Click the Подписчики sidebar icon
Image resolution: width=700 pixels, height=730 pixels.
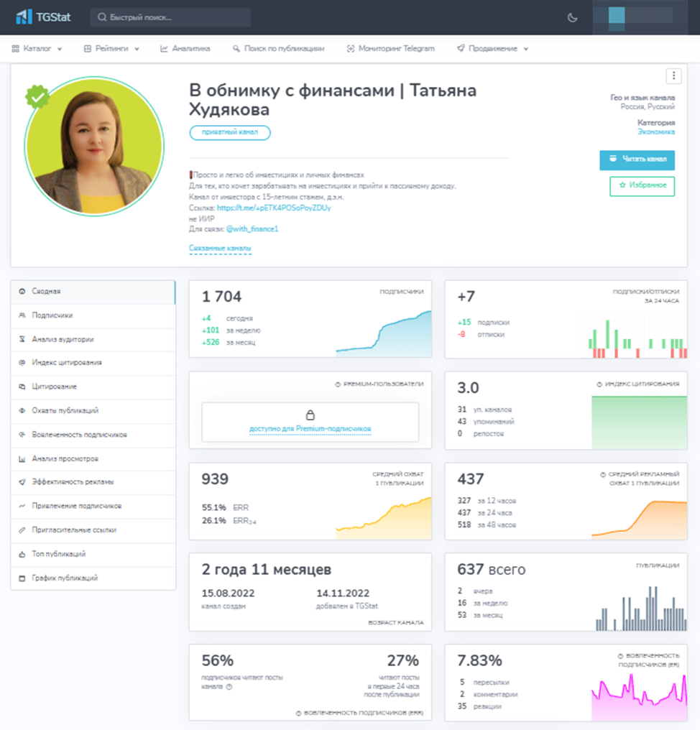[22, 315]
